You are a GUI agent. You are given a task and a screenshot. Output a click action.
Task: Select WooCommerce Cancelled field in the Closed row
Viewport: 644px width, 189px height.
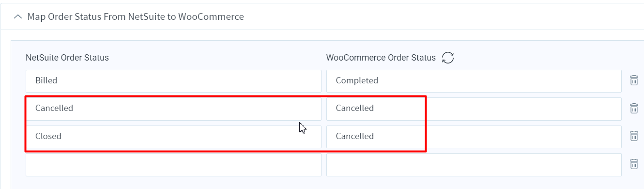[x=474, y=137]
